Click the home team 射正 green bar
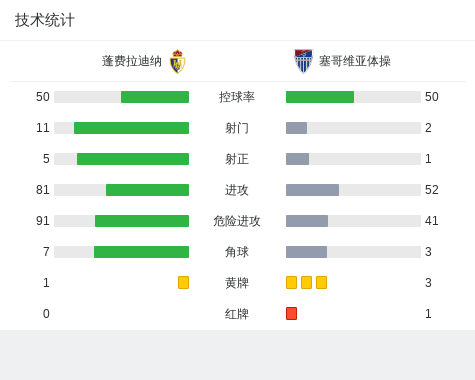The height and width of the screenshot is (380, 475). pyautogui.click(x=133, y=159)
